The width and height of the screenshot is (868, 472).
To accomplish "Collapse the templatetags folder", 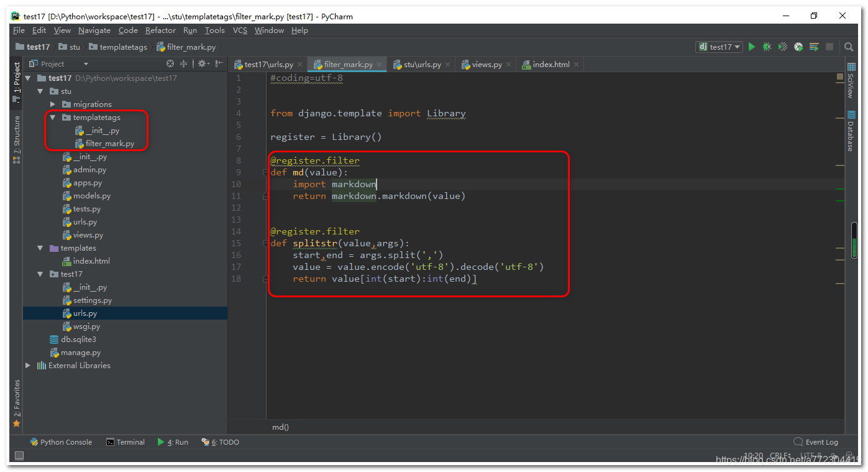I will (53, 118).
